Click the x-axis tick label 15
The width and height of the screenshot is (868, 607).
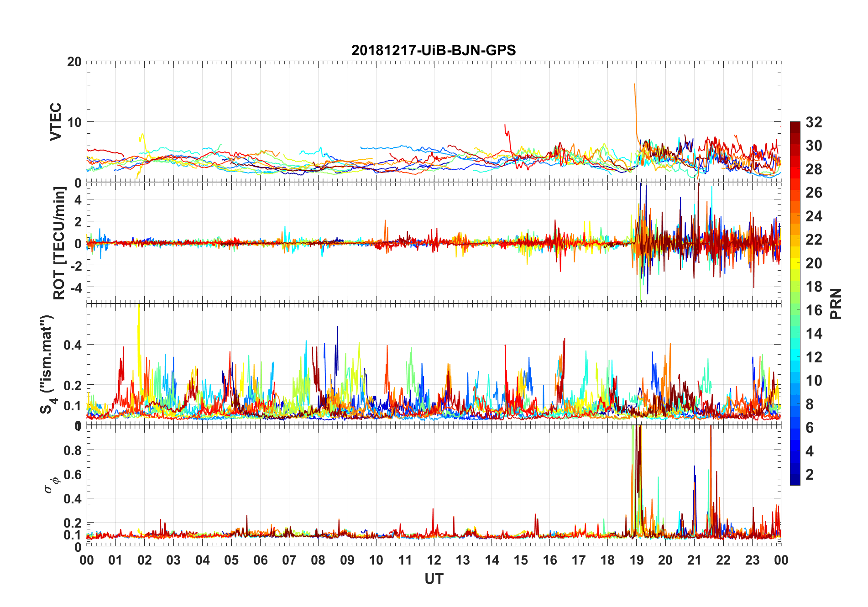coord(521,560)
